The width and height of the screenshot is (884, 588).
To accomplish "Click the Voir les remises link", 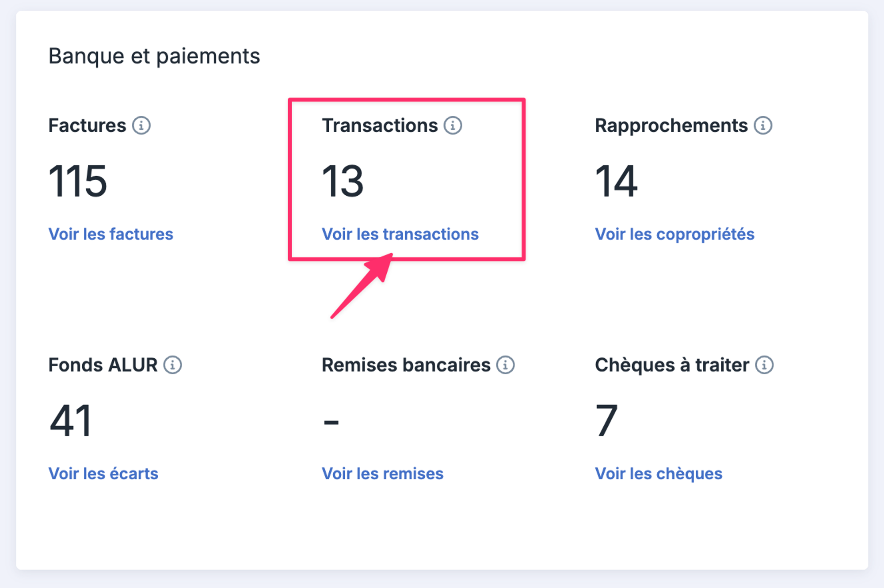I will point(382,474).
